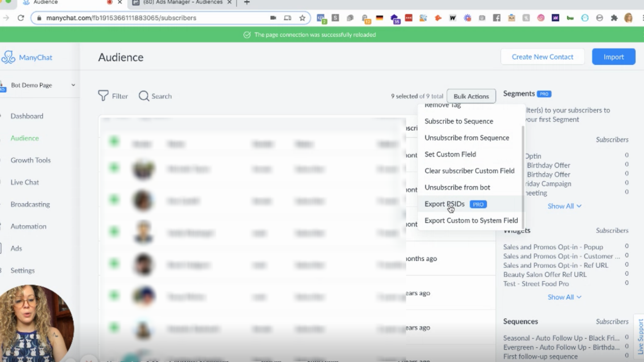The height and width of the screenshot is (362, 644).
Task: Switch to the Ads Manager - Audiences tab
Action: [183, 3]
